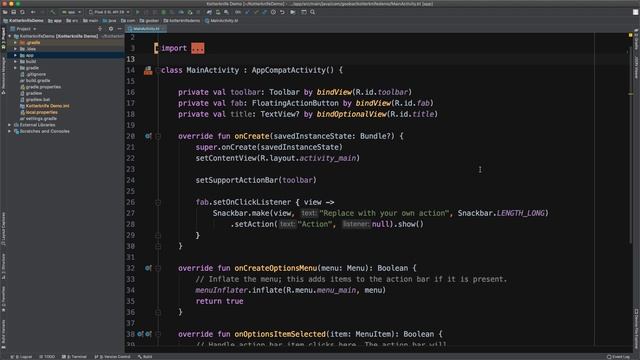Select 'main' breadcrumb in navigation bar
The height and width of the screenshot is (360, 640).
coord(90,20)
